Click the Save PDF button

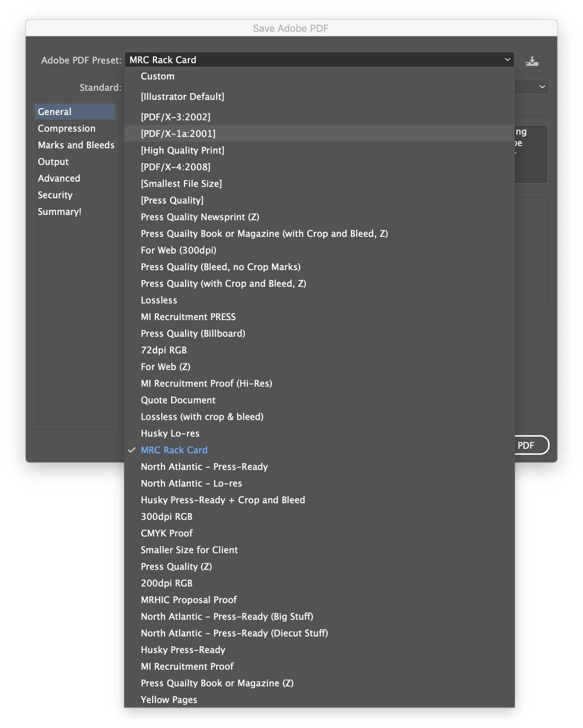(x=531, y=445)
